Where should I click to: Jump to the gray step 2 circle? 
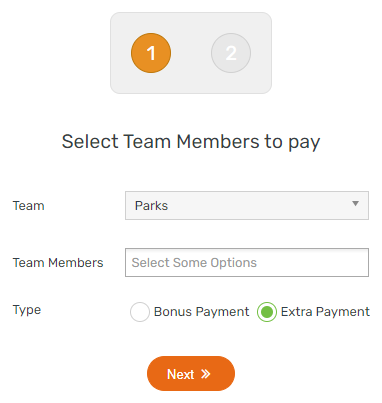(231, 53)
